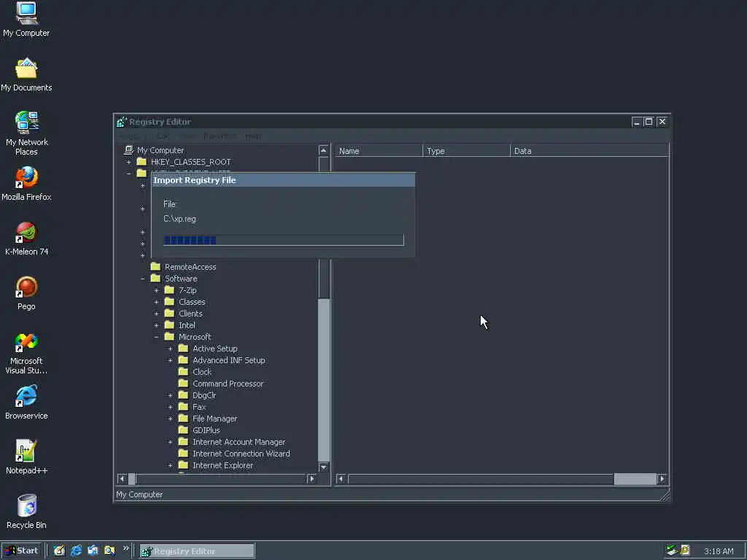Click the Type column header
This screenshot has height=560, width=747.
click(x=466, y=151)
